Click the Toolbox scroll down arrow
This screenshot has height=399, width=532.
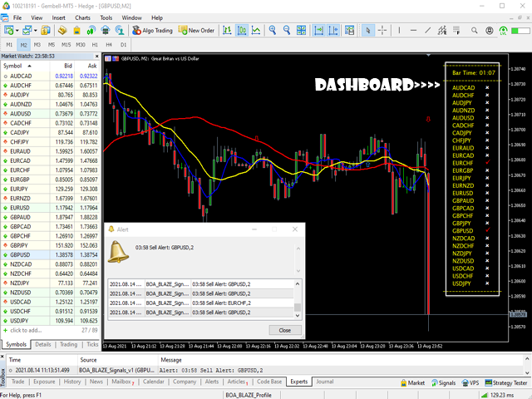[527, 372]
